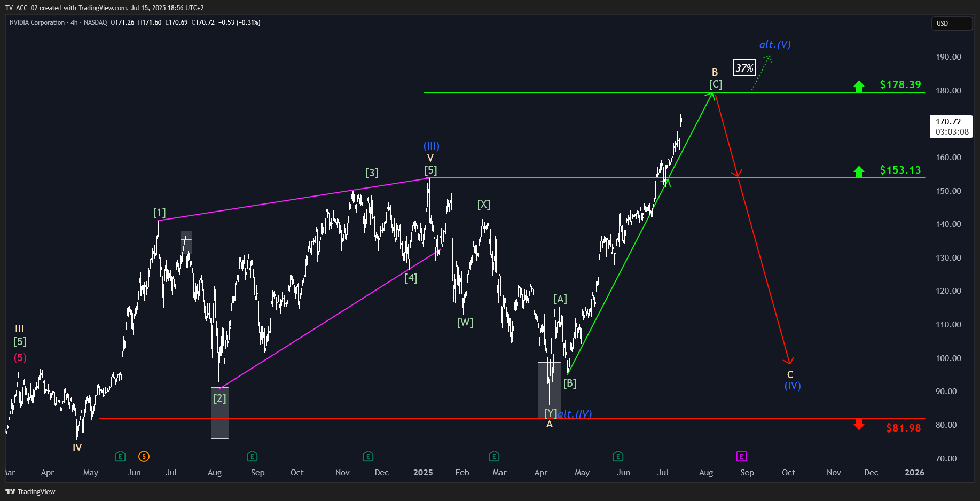Click the 2025 label on time axis
The width and height of the screenshot is (980, 501).
pyautogui.click(x=423, y=473)
